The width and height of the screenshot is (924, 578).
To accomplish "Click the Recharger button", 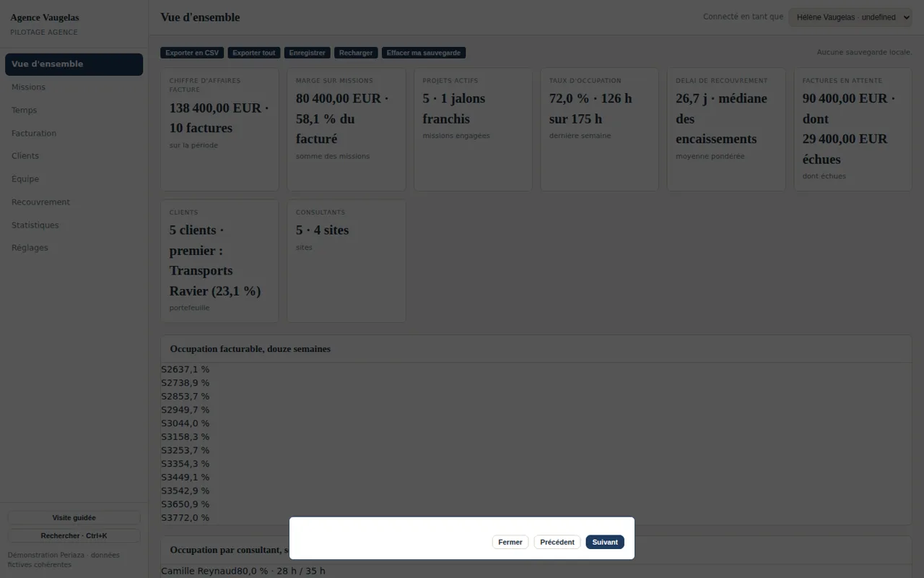I will (x=356, y=53).
